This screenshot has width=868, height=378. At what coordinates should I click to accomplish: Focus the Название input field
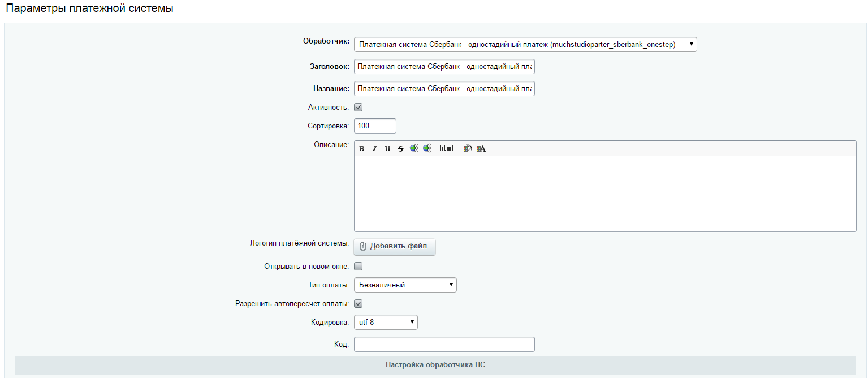444,89
